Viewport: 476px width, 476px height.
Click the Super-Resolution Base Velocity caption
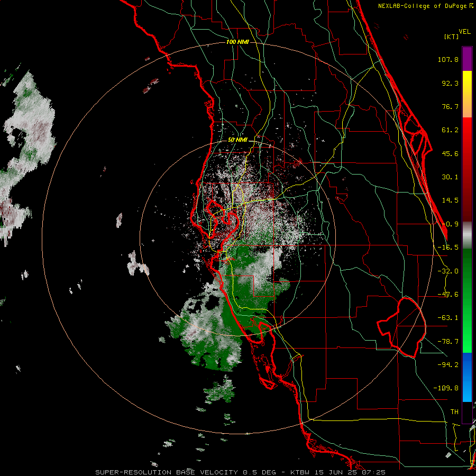pos(241,472)
